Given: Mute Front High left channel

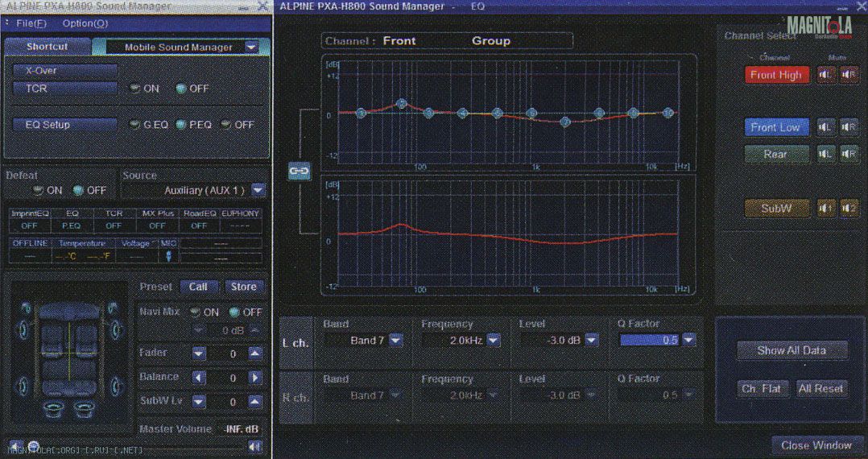Looking at the screenshot, I should pos(826,75).
